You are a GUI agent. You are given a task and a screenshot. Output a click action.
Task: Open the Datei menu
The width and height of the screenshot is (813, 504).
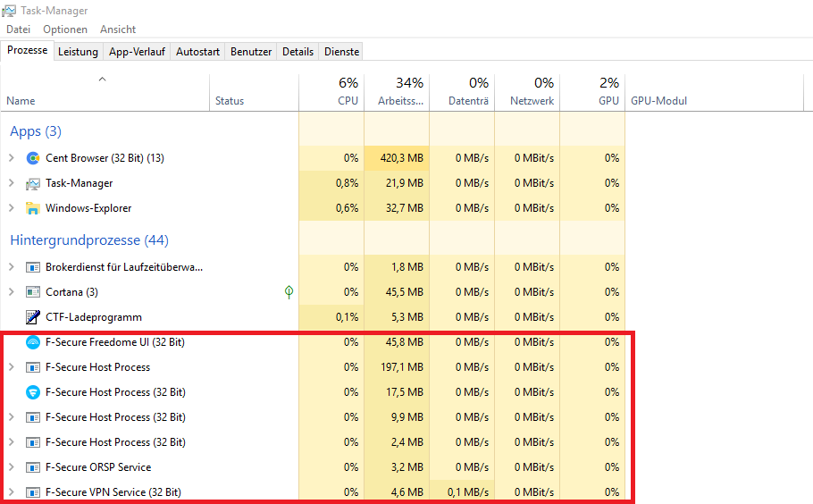coord(18,29)
